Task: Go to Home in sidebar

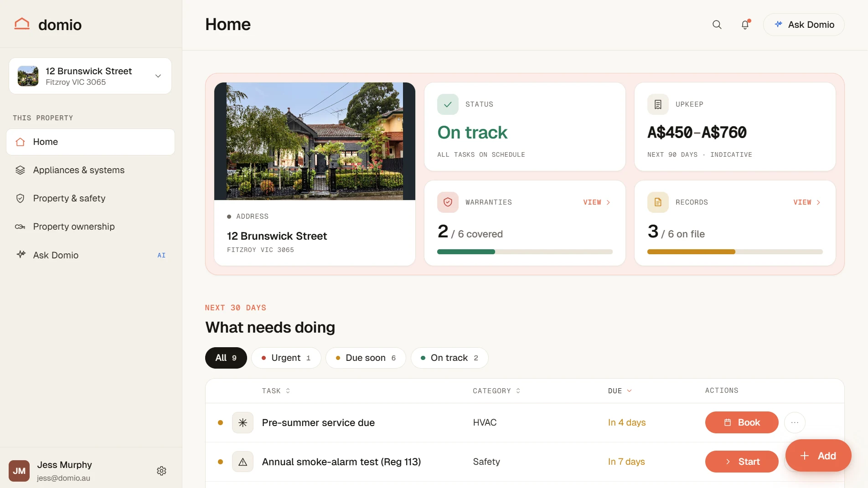Action: coord(90,142)
